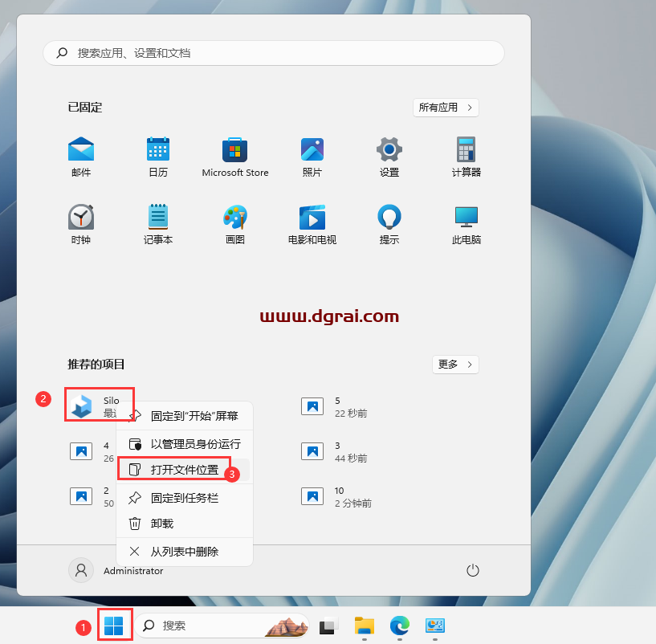Click the Windows Start button on taskbar
This screenshot has width=656, height=644.
click(113, 626)
